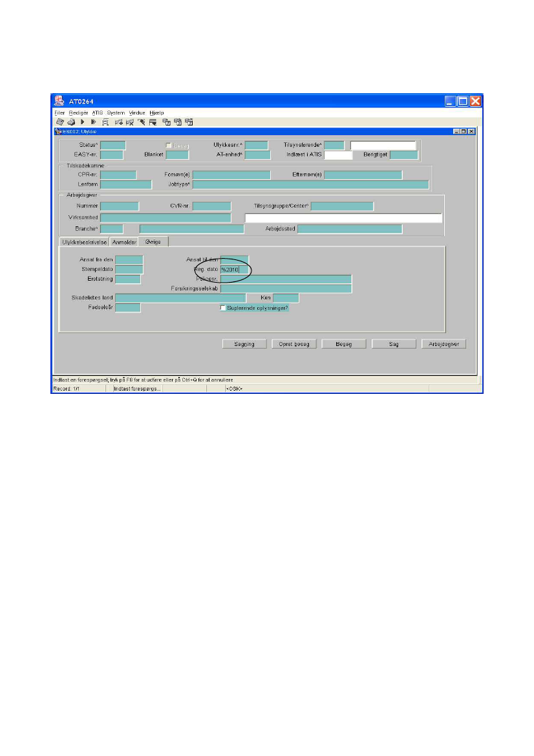Click the Berigtiget input field
Viewport: 534px width, 756px height.
tap(404, 155)
